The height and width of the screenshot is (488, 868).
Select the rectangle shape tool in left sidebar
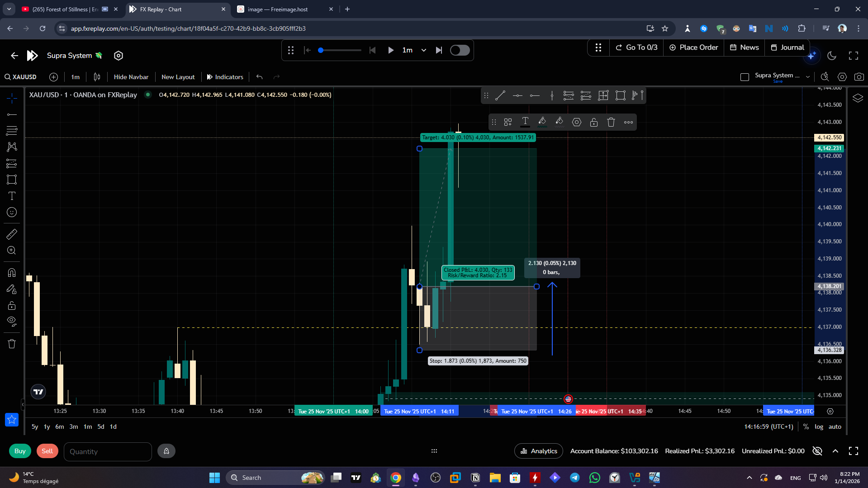pos(12,180)
